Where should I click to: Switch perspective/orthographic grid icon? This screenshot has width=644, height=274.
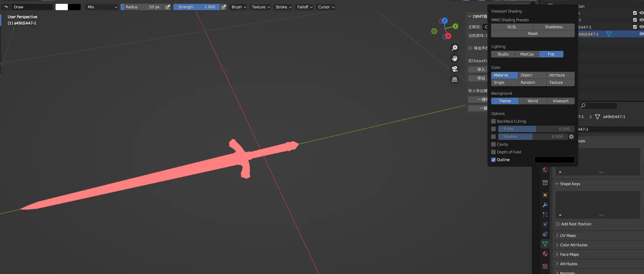coord(455,79)
